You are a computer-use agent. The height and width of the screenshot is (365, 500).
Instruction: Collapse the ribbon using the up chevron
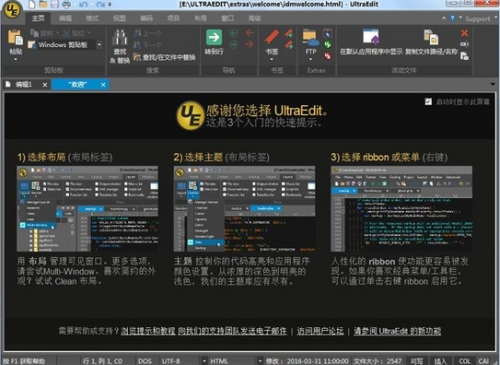444,18
